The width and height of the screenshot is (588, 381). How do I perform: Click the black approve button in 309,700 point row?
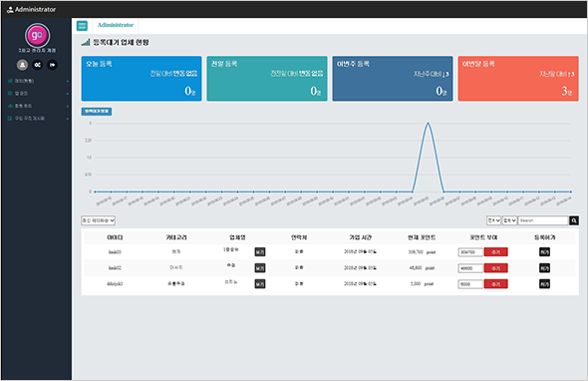click(x=544, y=252)
